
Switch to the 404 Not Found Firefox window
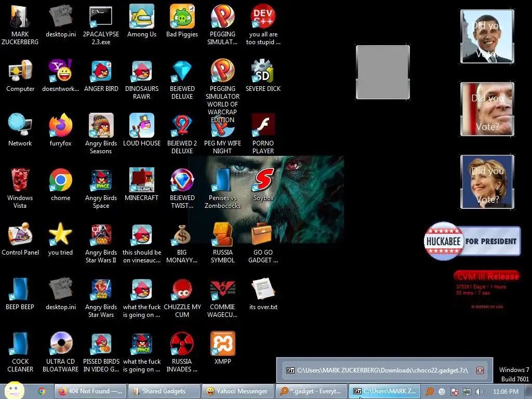pyautogui.click(x=90, y=391)
